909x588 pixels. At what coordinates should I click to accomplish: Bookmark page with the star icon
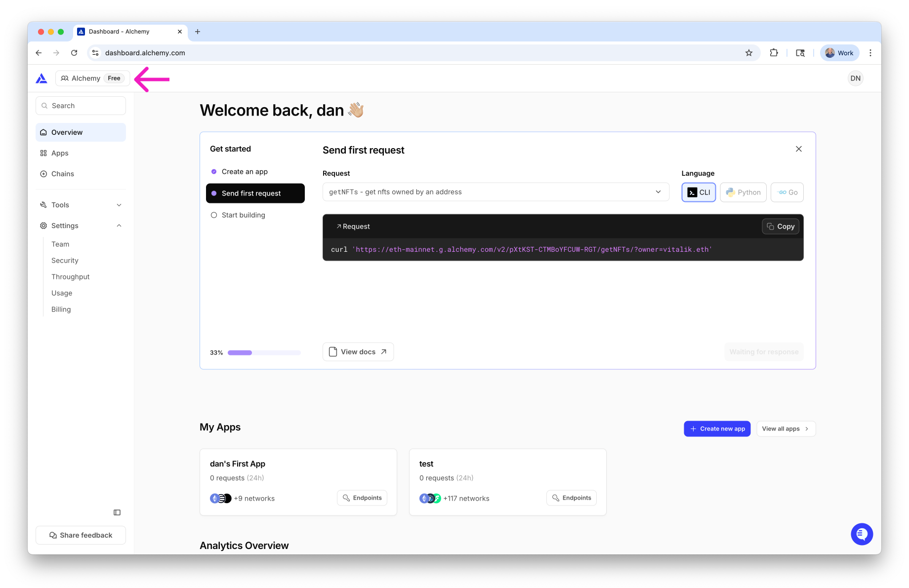click(749, 53)
